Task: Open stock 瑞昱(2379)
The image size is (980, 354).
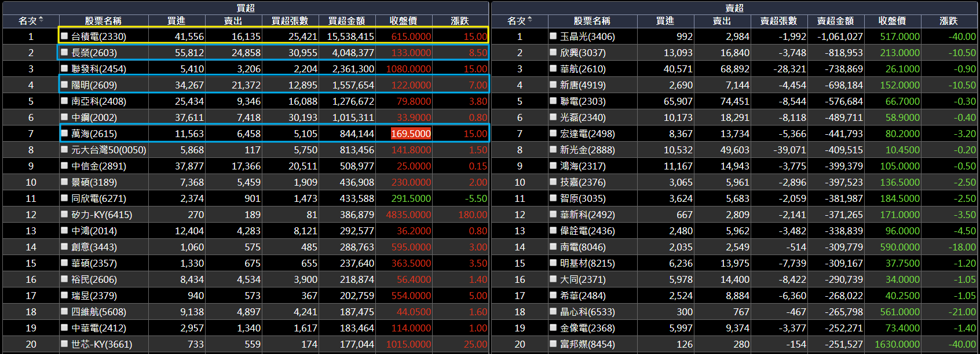Action: click(94, 295)
